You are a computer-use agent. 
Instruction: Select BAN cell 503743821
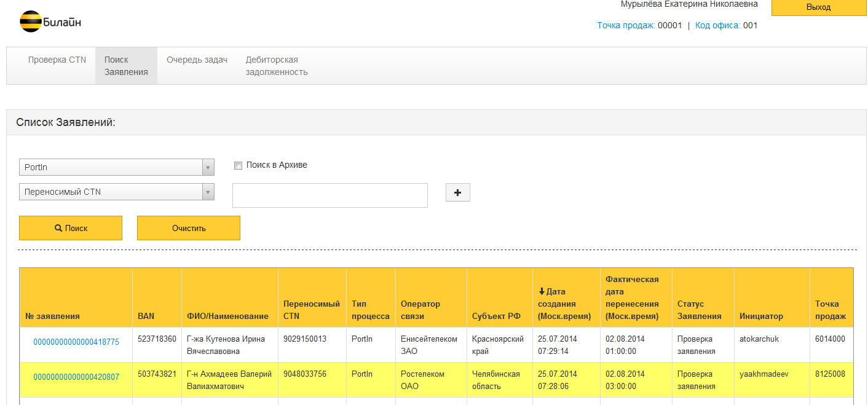(x=157, y=374)
